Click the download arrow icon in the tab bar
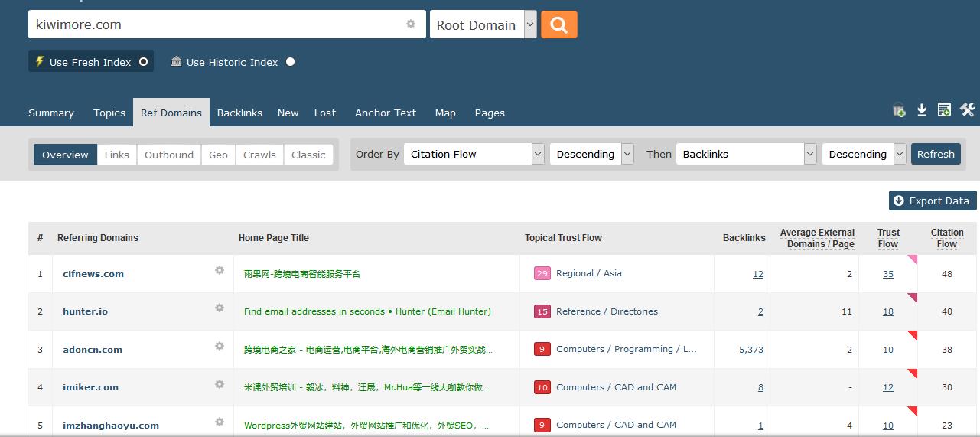This screenshot has width=980, height=437. coord(922,110)
